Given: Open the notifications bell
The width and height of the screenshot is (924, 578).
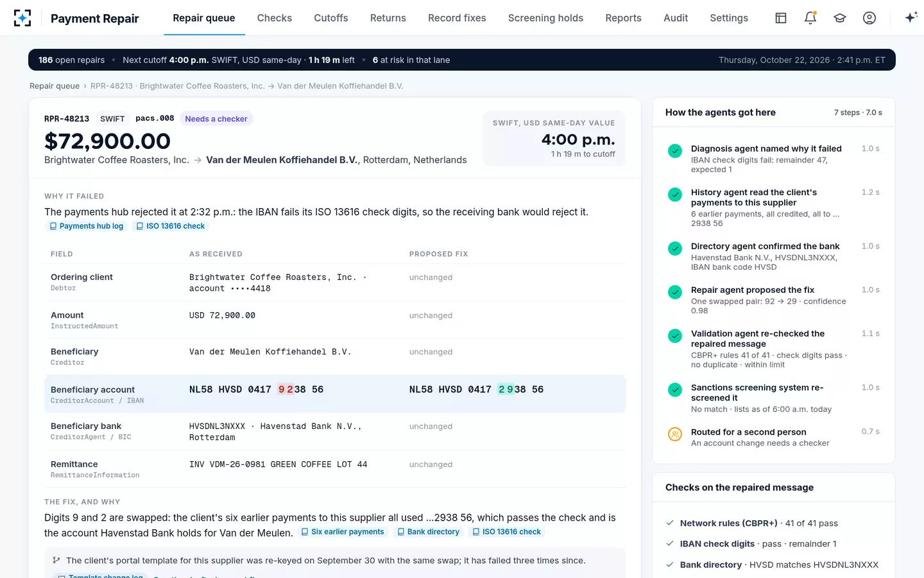Looking at the screenshot, I should pyautogui.click(x=810, y=18).
